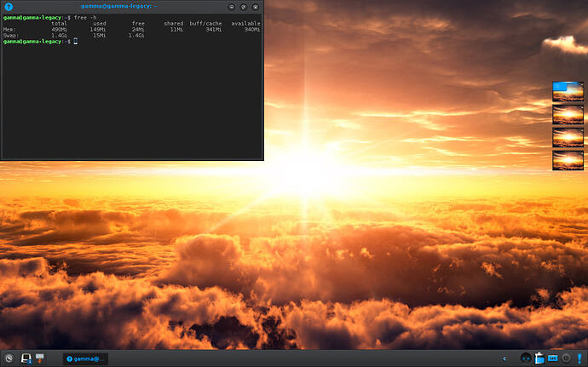Click the '24Mi' free memory value

[138, 29]
